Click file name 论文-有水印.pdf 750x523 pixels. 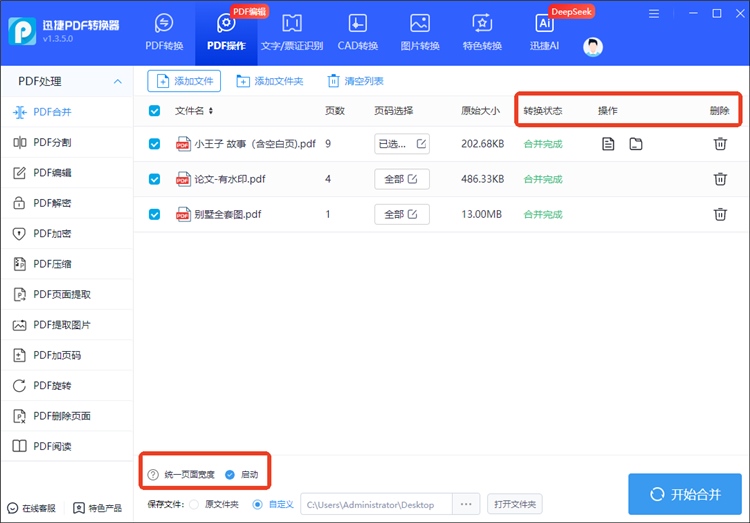click(230, 179)
